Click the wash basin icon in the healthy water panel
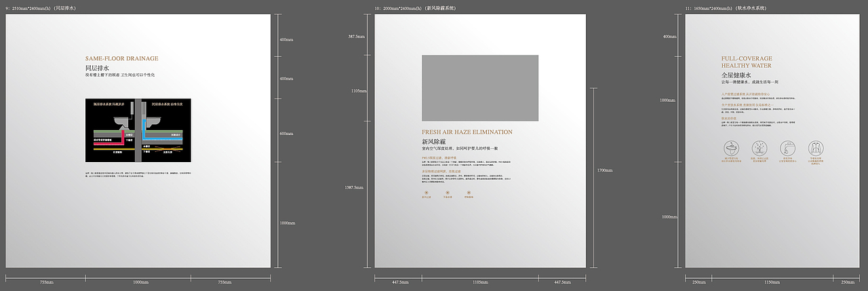Image resolution: width=868 pixels, height=291 pixels. [731, 149]
